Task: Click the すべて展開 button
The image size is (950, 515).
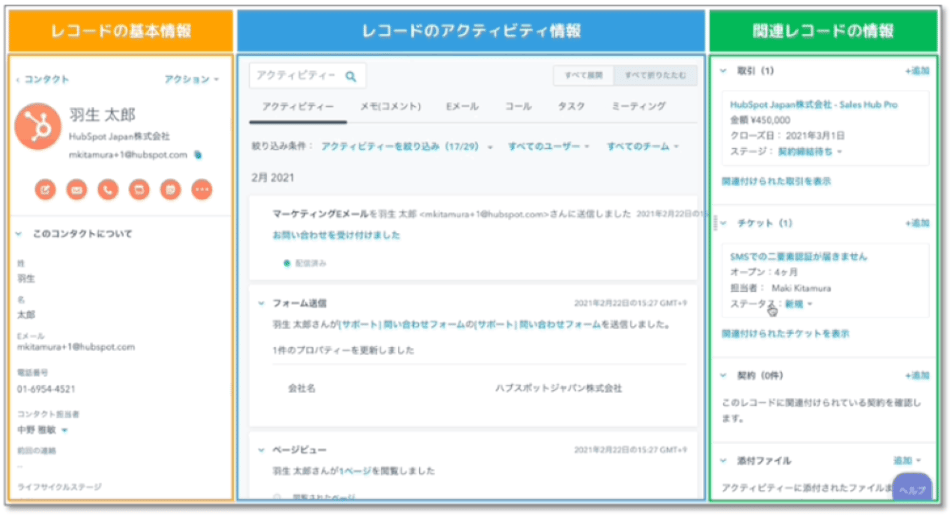Action: [583, 76]
